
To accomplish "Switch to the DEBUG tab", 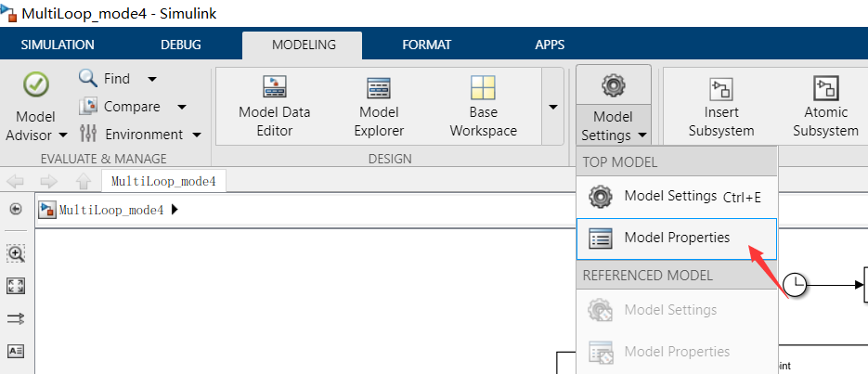I will pyautogui.click(x=180, y=45).
